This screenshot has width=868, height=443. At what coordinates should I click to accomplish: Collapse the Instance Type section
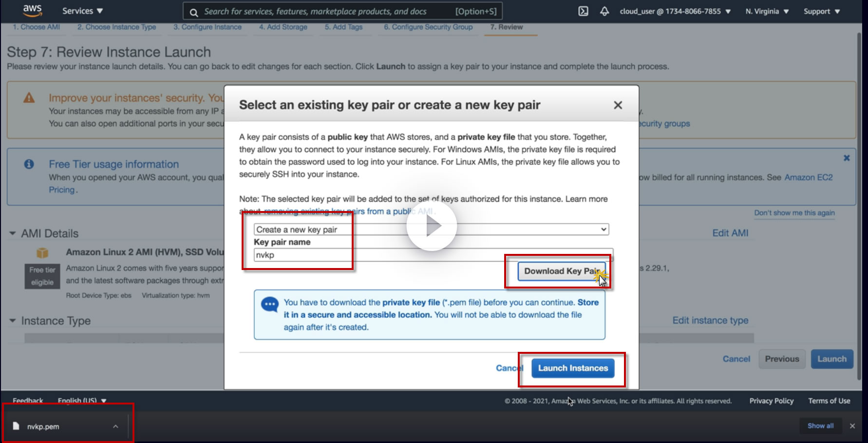coord(13,321)
